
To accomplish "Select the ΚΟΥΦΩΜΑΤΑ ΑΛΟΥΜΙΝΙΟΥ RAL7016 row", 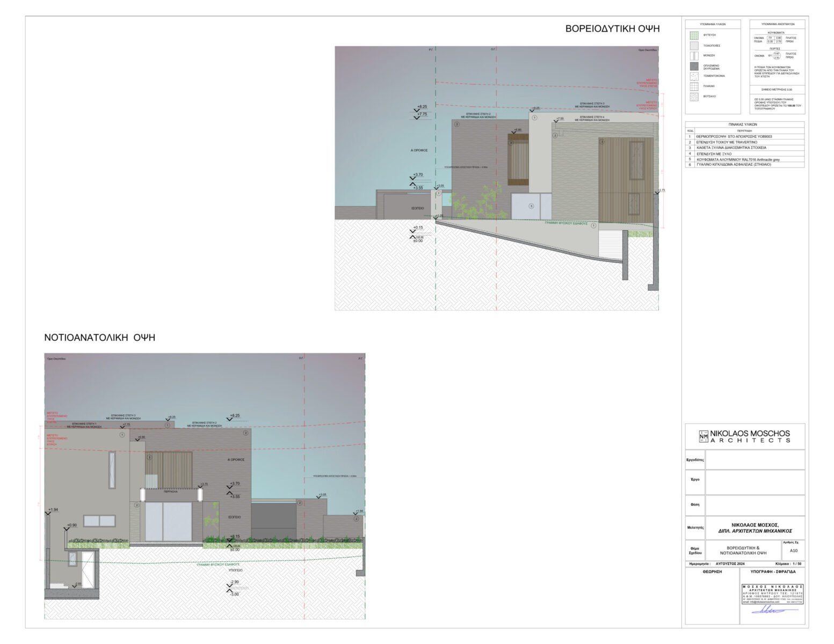I will pyautogui.click(x=744, y=159).
